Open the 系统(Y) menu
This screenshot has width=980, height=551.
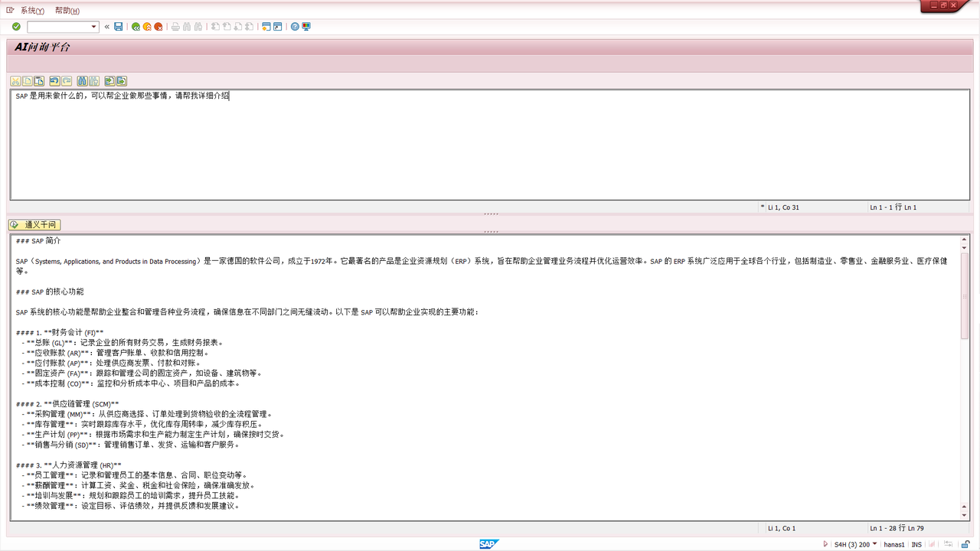[x=32, y=11]
